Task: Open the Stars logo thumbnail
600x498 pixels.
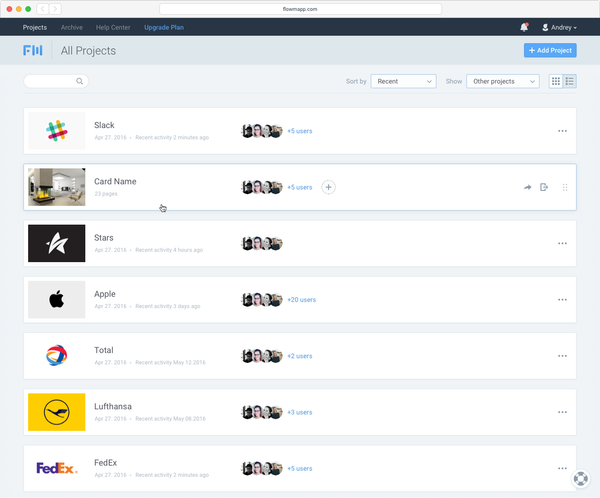Action: point(57,243)
